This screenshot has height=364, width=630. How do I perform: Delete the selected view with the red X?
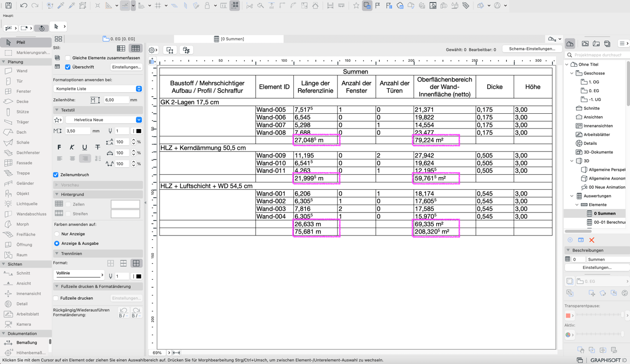click(x=592, y=240)
